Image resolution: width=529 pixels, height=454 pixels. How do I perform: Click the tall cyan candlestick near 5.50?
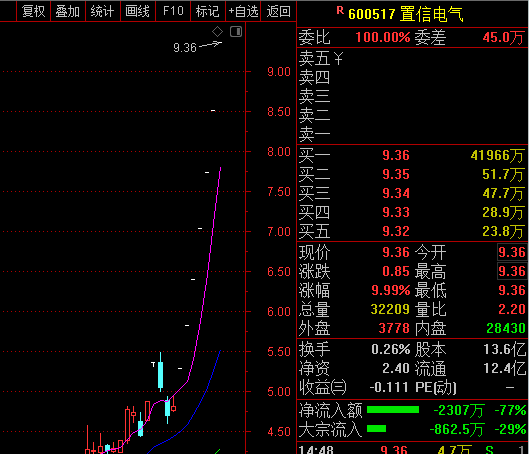(161, 374)
